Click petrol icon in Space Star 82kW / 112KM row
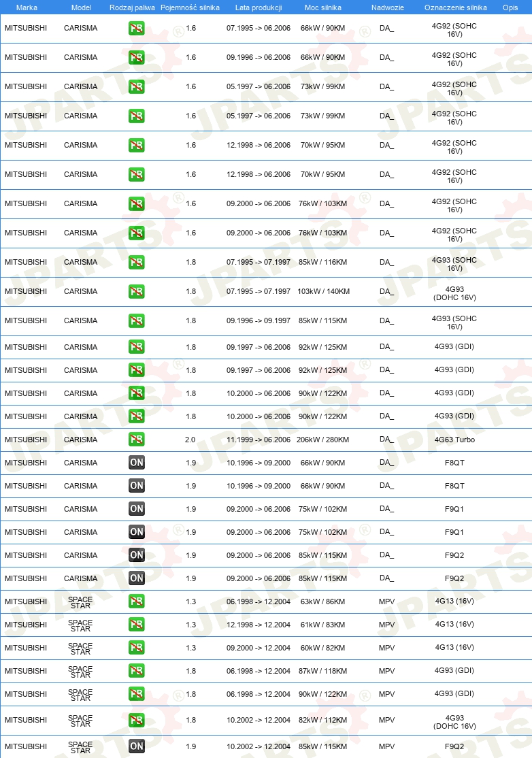Image resolution: width=532 pixels, height=758 pixels. [137, 721]
